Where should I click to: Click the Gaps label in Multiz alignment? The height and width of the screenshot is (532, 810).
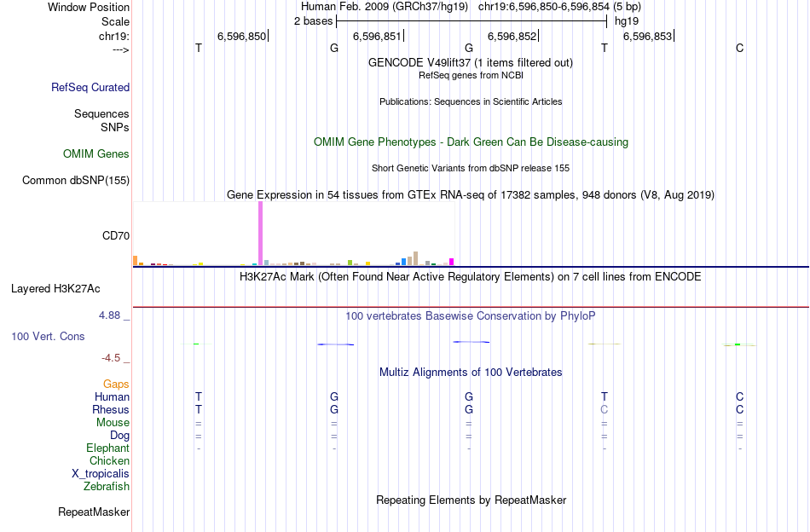coord(116,384)
